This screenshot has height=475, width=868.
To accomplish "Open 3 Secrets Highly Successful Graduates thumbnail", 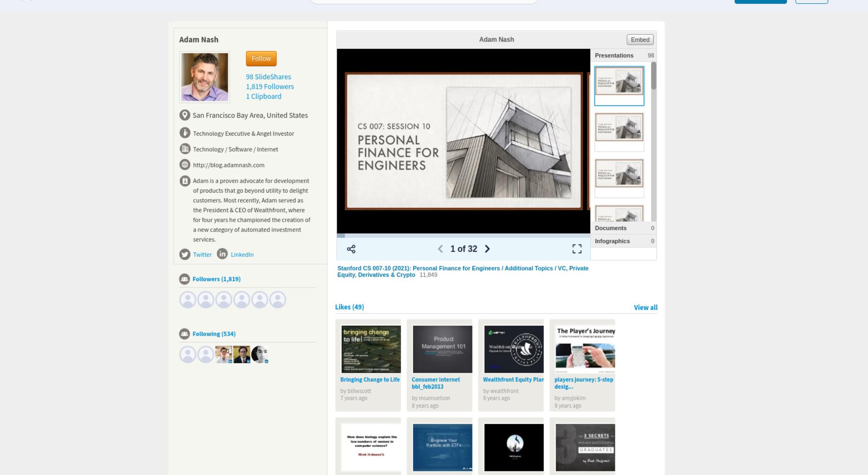I will 585,447.
